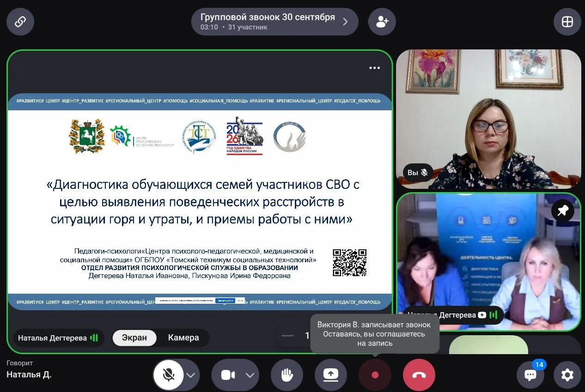The height and width of the screenshot is (392, 585).
Task: Switch the video grid layout
Action: [x=567, y=22]
